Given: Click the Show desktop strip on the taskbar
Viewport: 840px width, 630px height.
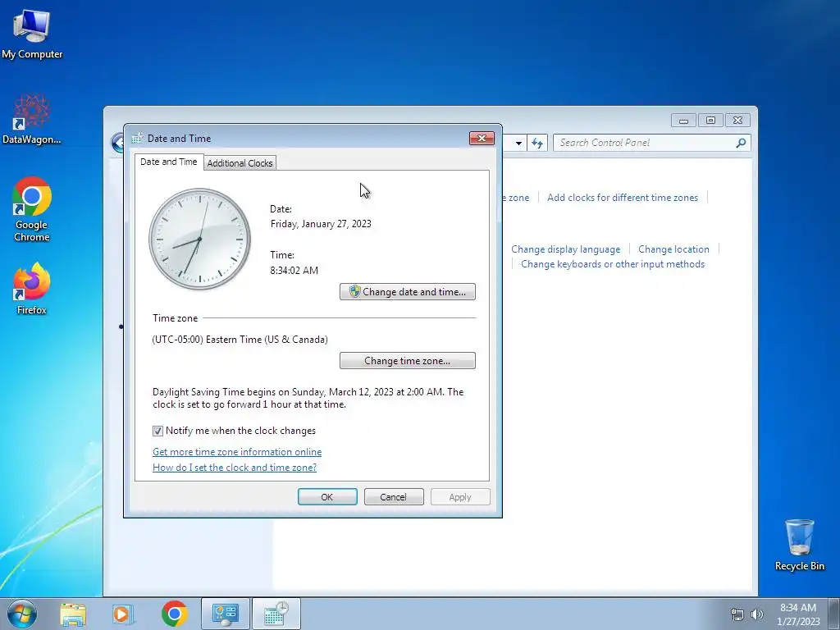Looking at the screenshot, I should 834,614.
